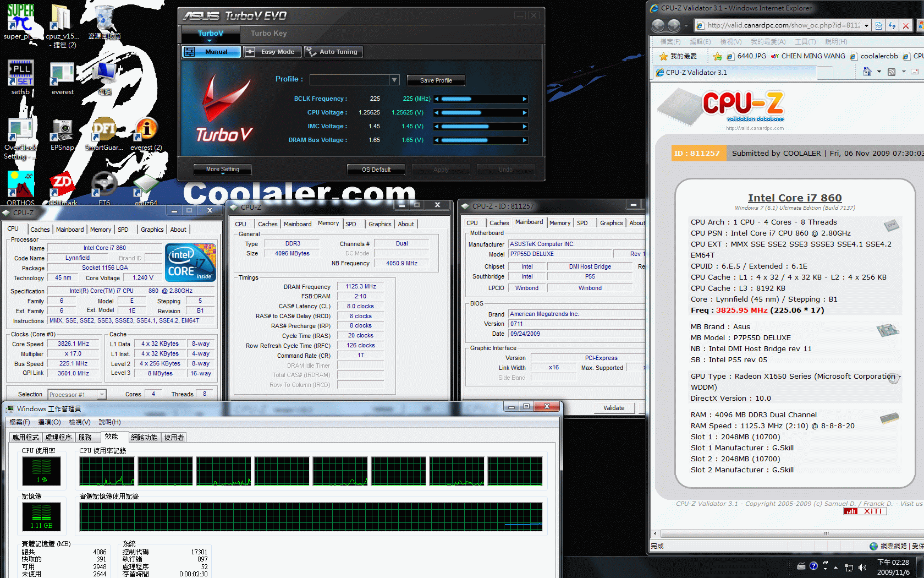The image size is (924, 578).
Task: Go back in Internet Explorer
Action: [658, 25]
